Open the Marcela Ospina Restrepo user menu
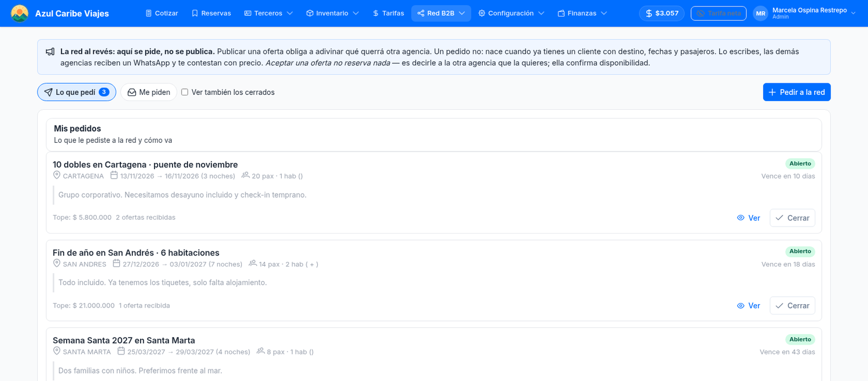Screen dimensions: 868x381 click(804, 13)
